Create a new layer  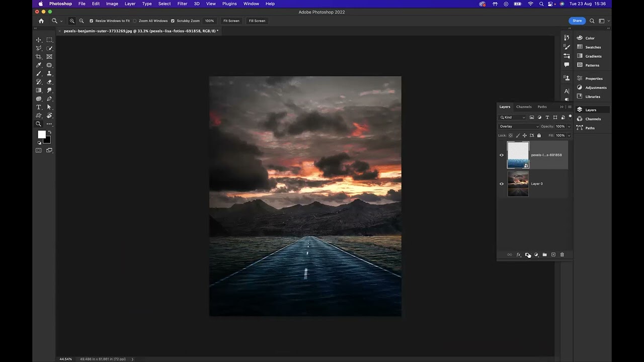553,255
